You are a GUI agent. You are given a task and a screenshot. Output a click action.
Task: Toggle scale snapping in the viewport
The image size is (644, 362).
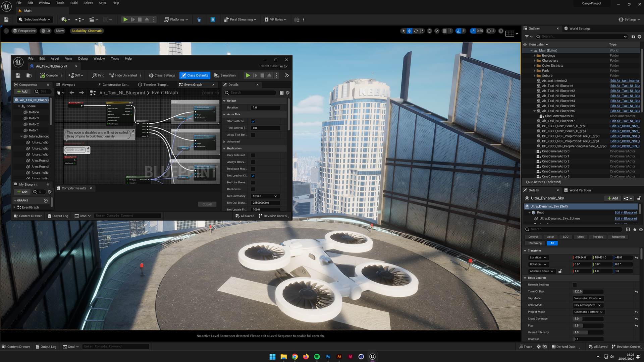[x=473, y=31]
